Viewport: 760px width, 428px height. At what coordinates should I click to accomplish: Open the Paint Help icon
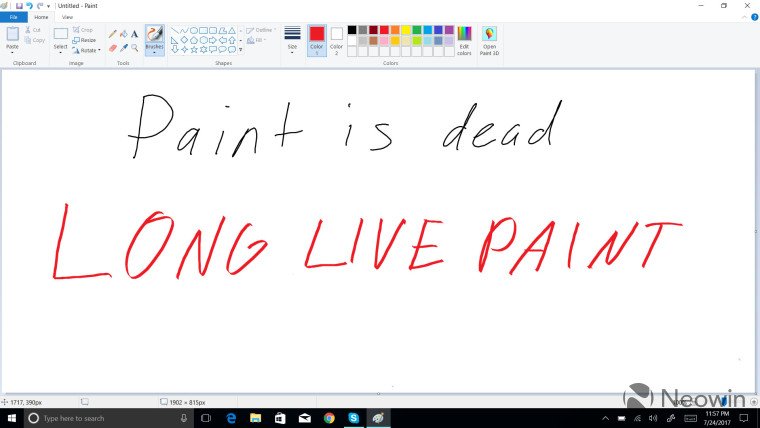[x=755, y=17]
